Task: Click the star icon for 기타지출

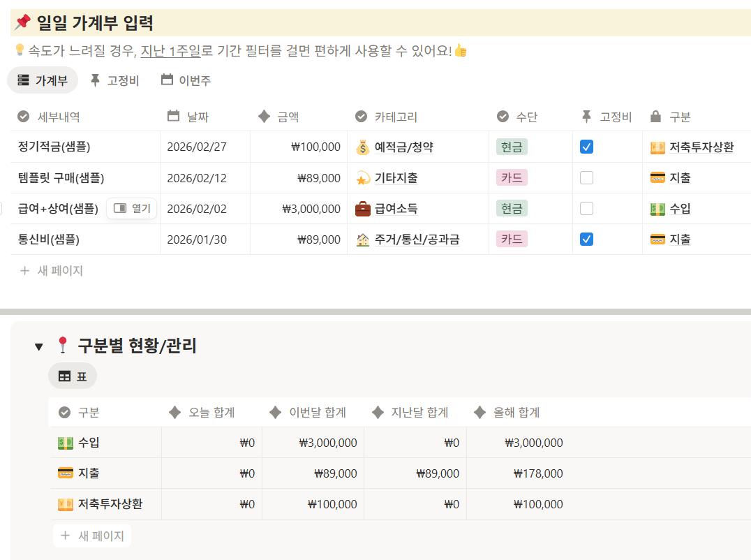Action: pyautogui.click(x=362, y=178)
